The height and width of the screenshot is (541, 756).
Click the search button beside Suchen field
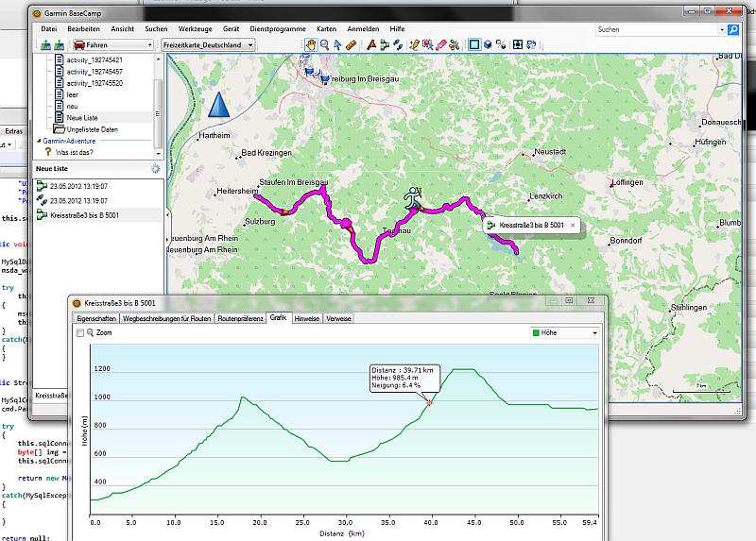click(733, 30)
